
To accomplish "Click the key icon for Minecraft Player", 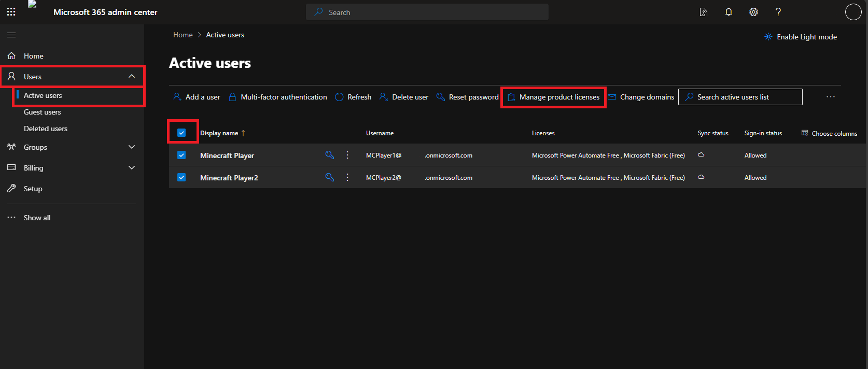I will (x=329, y=155).
